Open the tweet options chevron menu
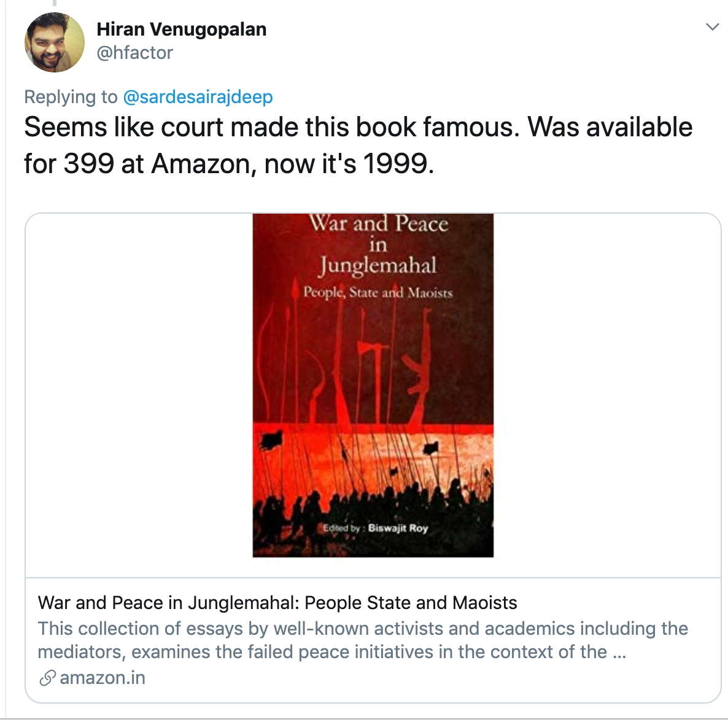The width and height of the screenshot is (728, 722). 712,26
